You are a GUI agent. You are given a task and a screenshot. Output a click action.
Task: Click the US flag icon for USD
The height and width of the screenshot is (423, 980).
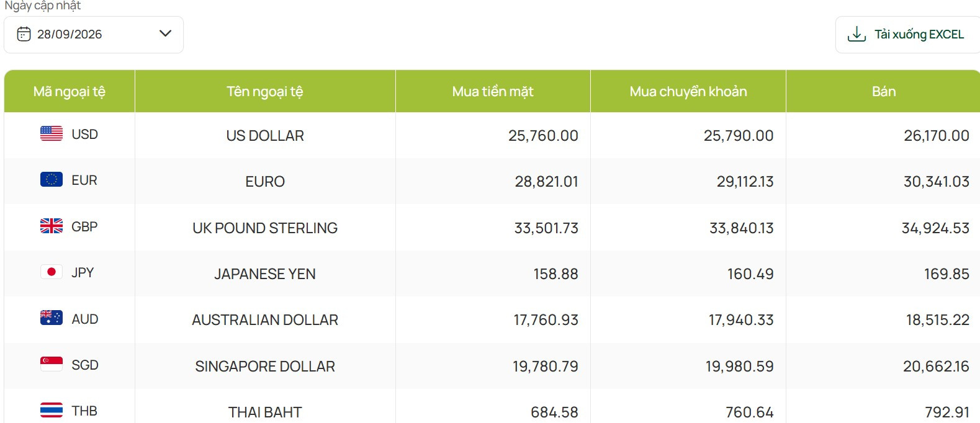point(52,133)
